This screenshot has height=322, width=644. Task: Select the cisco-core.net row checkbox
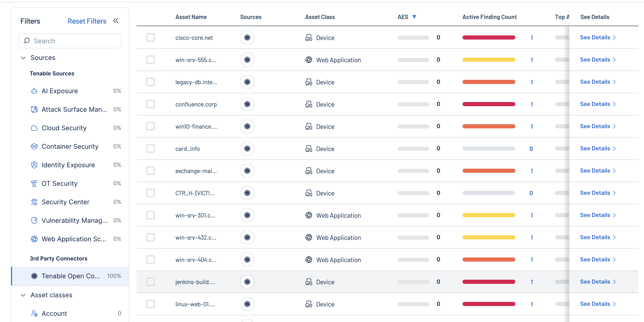[150, 37]
